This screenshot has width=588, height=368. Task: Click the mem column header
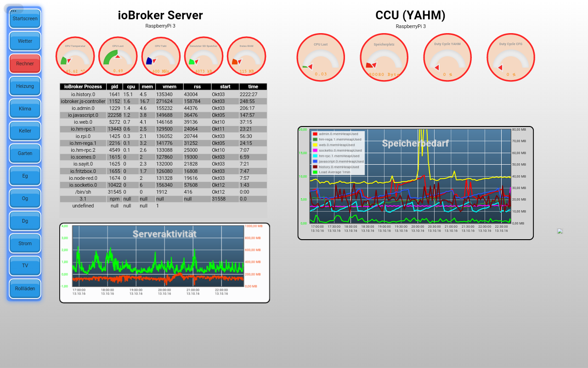pos(147,86)
